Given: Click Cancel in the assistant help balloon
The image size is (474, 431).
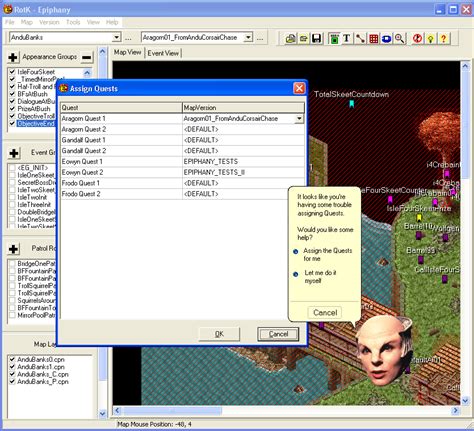Looking at the screenshot, I should click(x=325, y=313).
